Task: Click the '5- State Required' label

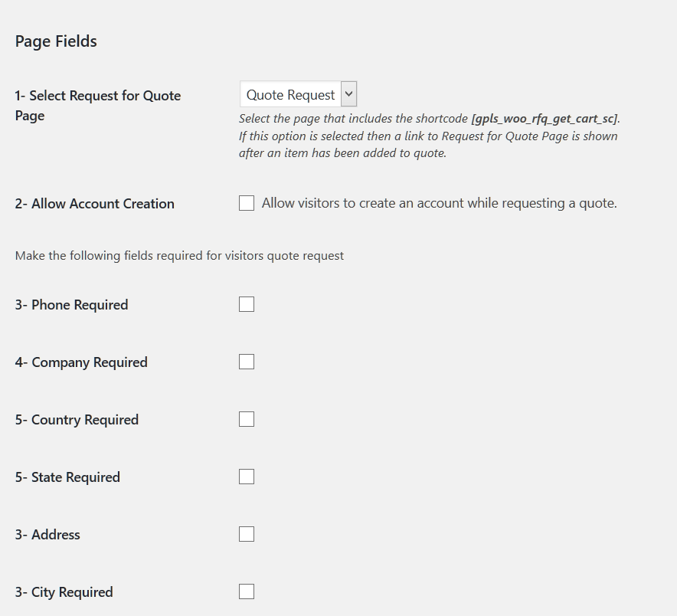Action: 67,477
